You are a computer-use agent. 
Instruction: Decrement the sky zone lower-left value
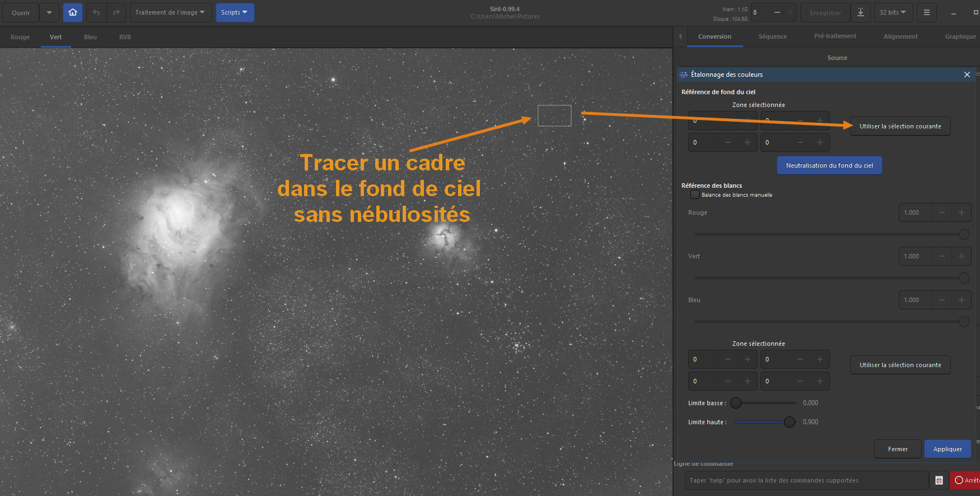(x=728, y=142)
